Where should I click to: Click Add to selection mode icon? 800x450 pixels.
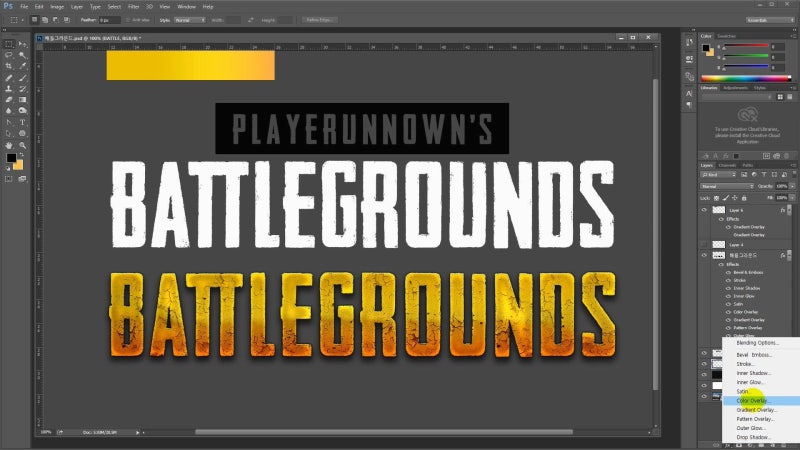coord(45,20)
